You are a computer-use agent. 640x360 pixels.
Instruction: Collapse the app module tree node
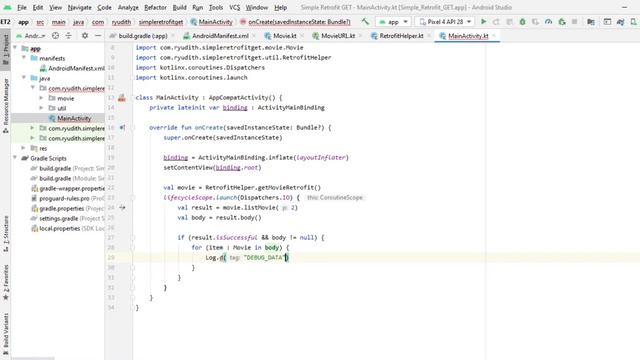tap(16, 48)
